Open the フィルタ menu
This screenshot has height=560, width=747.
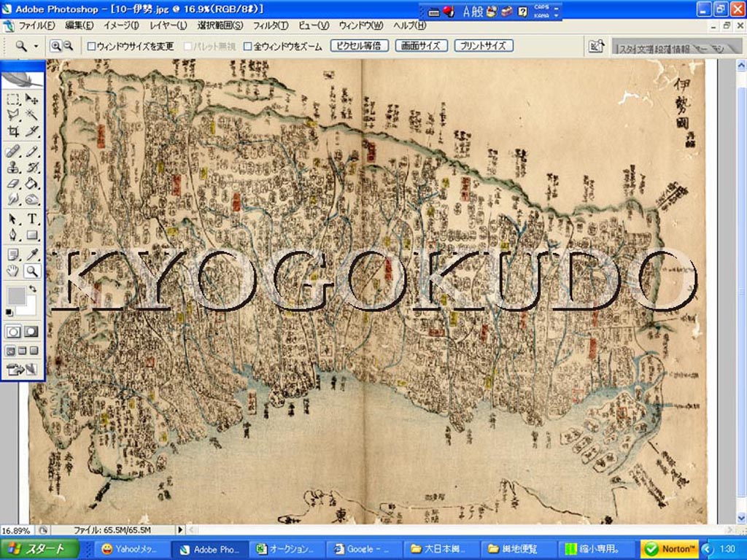(x=270, y=26)
